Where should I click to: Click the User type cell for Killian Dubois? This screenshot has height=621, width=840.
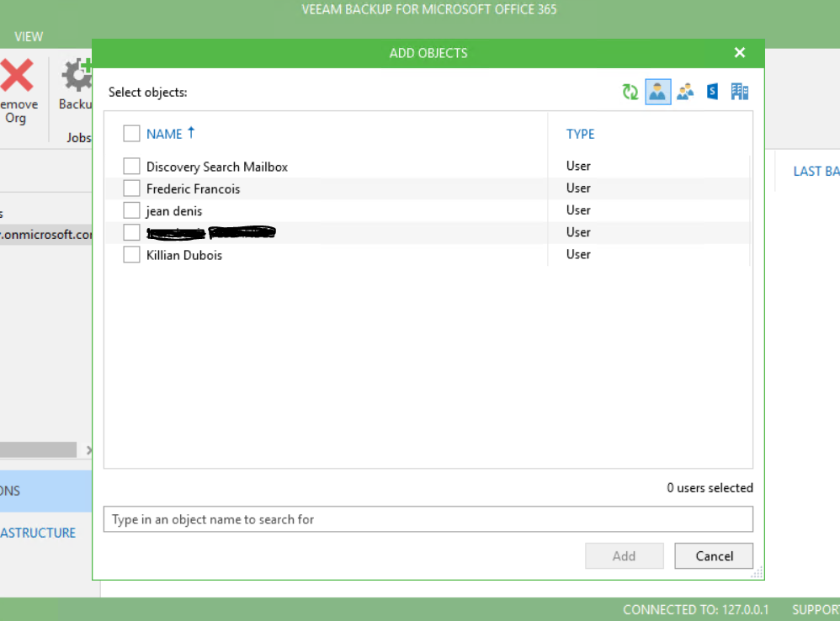(x=578, y=254)
